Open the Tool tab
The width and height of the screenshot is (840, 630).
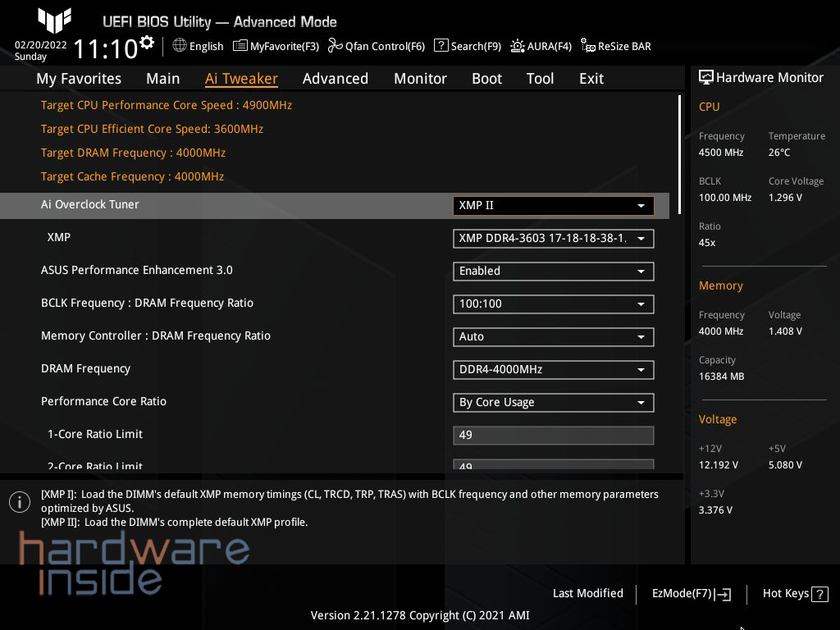coord(540,79)
